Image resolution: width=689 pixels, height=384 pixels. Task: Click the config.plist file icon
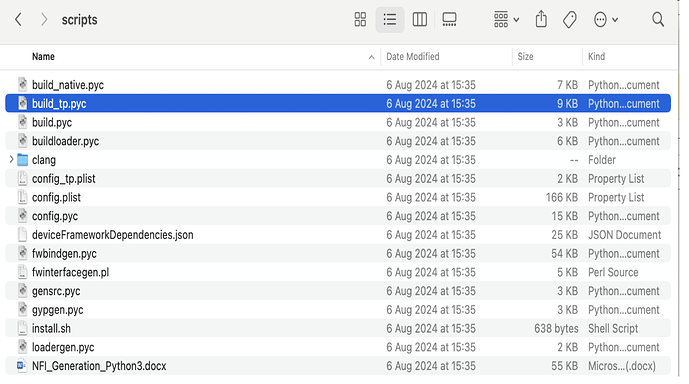(x=23, y=197)
